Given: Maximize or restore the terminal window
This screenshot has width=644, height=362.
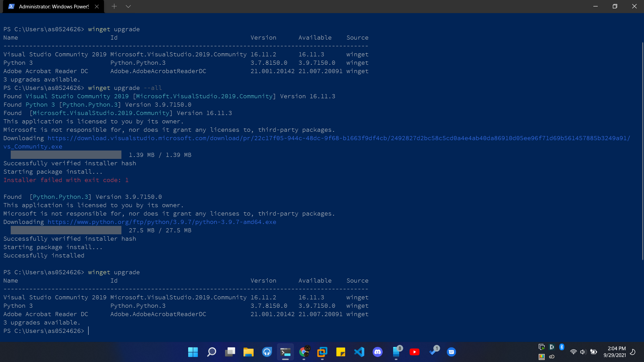Looking at the screenshot, I should 615,6.
